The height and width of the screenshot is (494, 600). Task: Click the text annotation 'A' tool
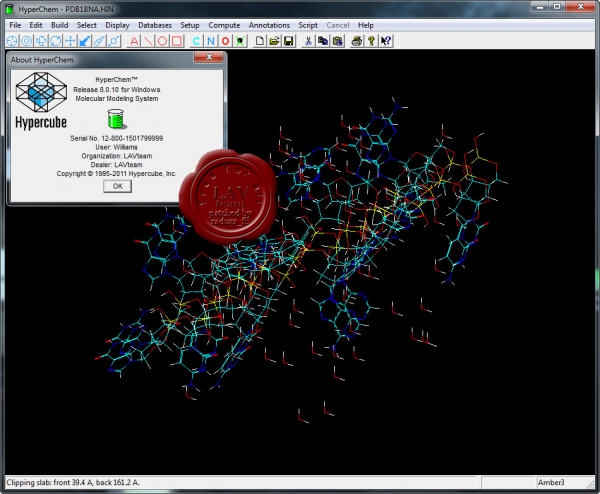134,41
